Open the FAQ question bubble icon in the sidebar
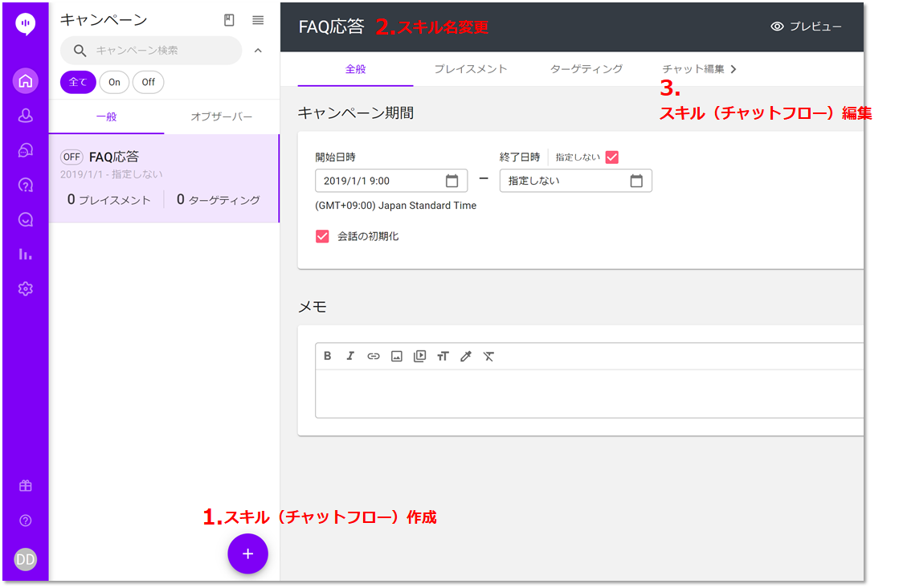Viewport: 903px width, 588px height. (26, 185)
